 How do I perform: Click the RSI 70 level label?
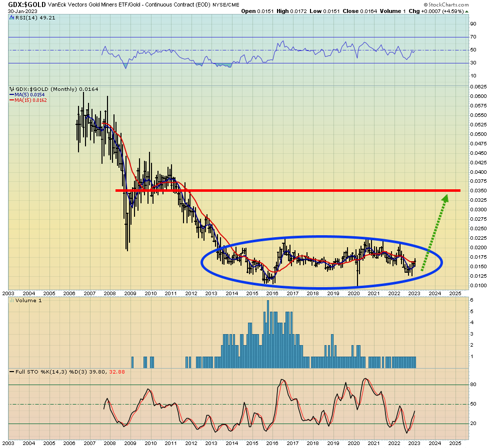473,37
